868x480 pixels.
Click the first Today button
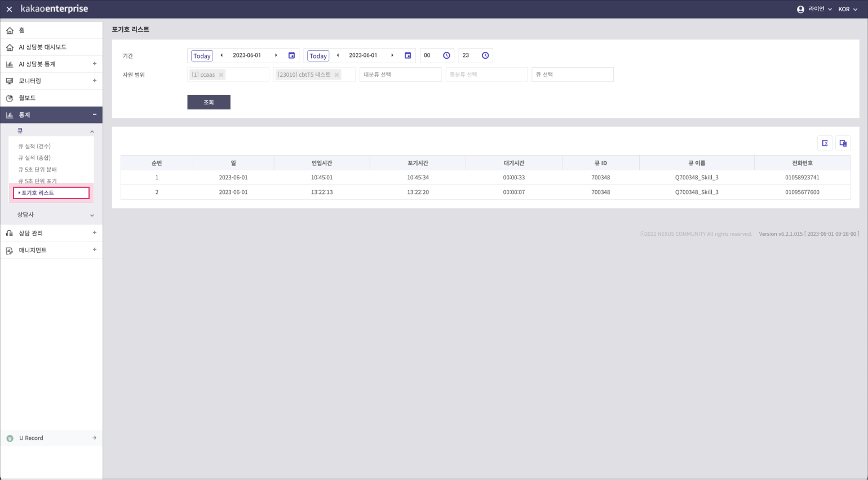[x=202, y=56]
